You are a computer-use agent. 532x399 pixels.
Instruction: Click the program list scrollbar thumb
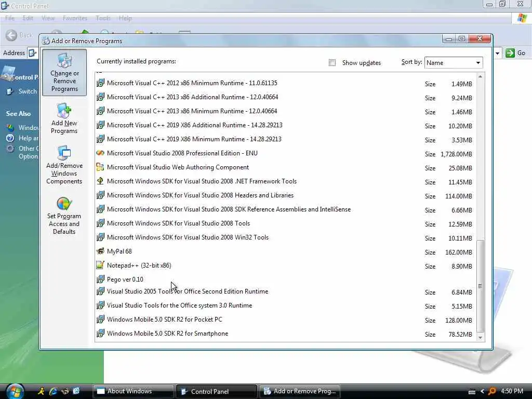[x=480, y=286]
